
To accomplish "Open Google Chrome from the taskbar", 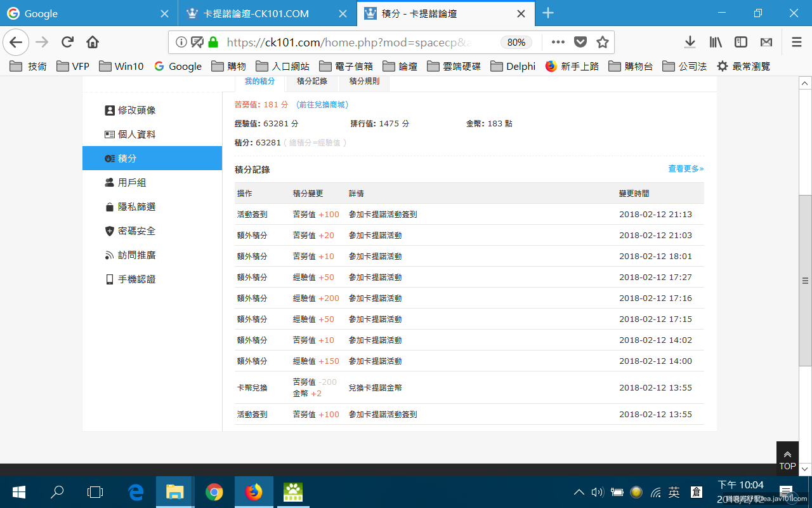I will [214, 492].
